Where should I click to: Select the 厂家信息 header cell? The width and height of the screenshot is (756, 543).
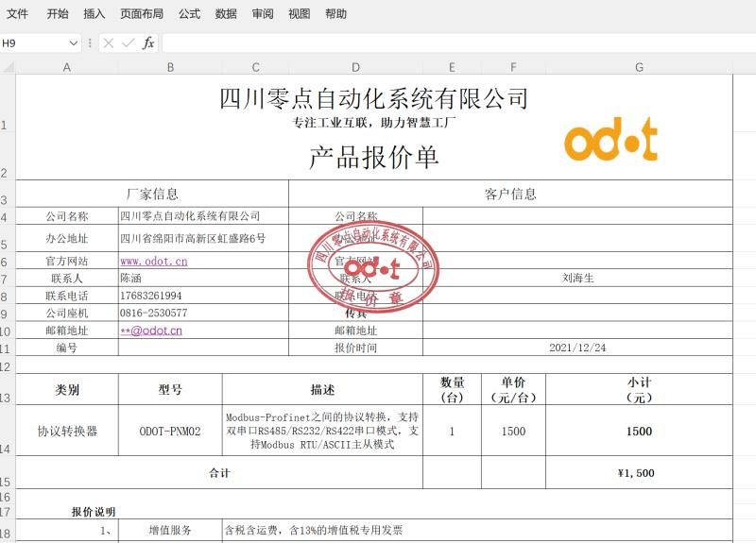tap(152, 195)
